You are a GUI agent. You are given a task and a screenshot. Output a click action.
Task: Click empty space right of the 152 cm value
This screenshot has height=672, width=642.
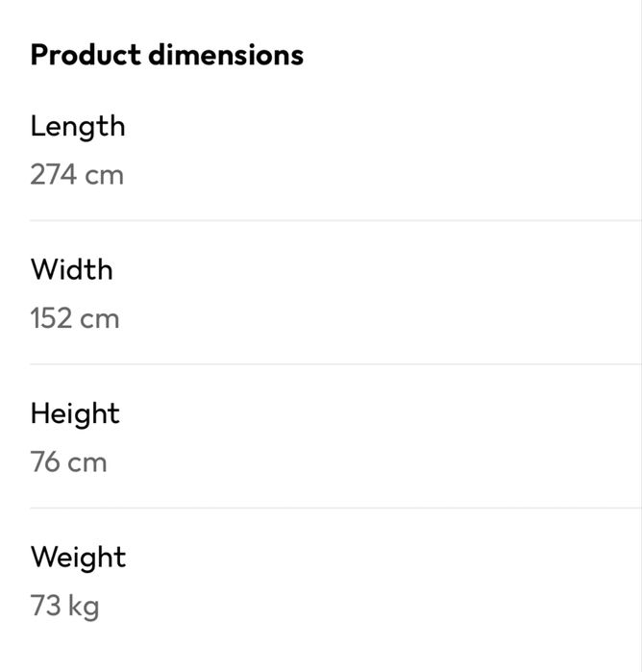[x=384, y=318]
